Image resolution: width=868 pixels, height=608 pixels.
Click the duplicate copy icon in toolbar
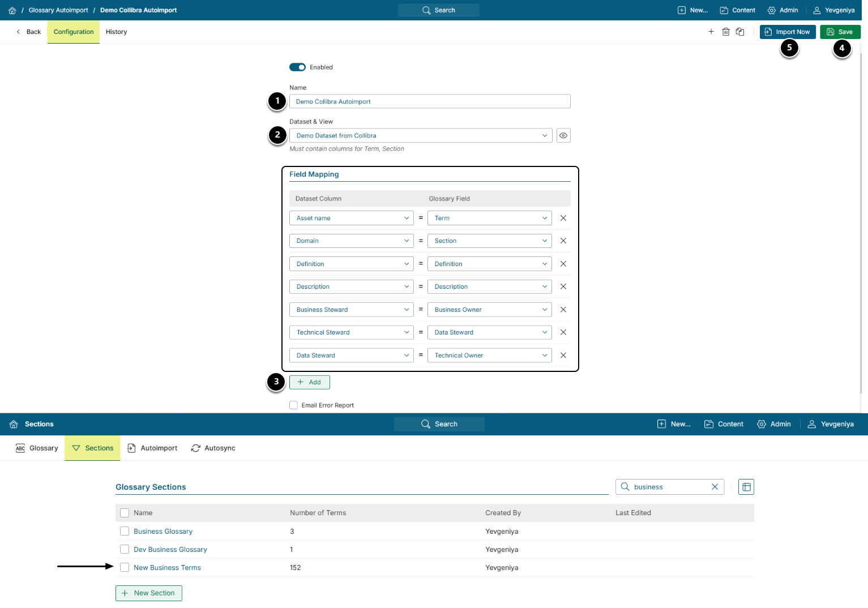click(740, 32)
